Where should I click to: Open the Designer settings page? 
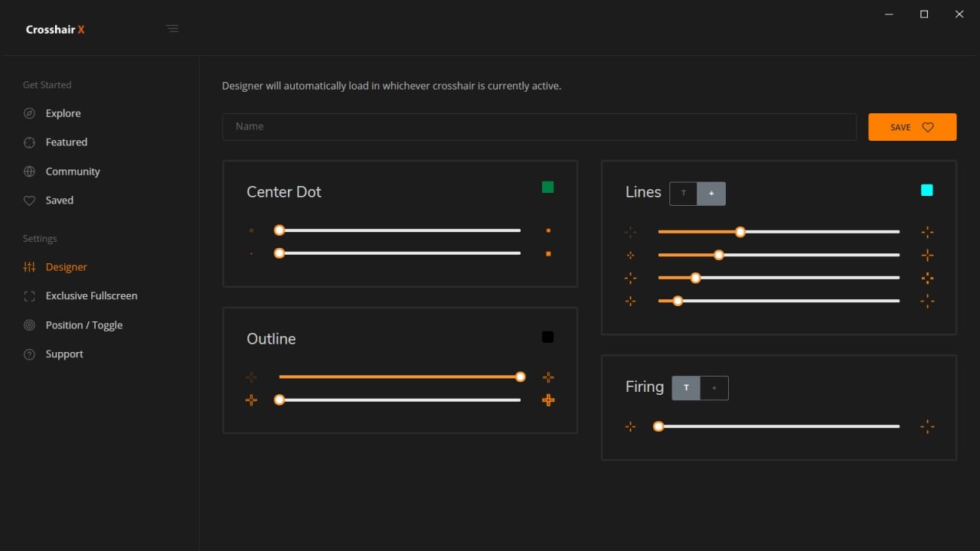point(66,267)
